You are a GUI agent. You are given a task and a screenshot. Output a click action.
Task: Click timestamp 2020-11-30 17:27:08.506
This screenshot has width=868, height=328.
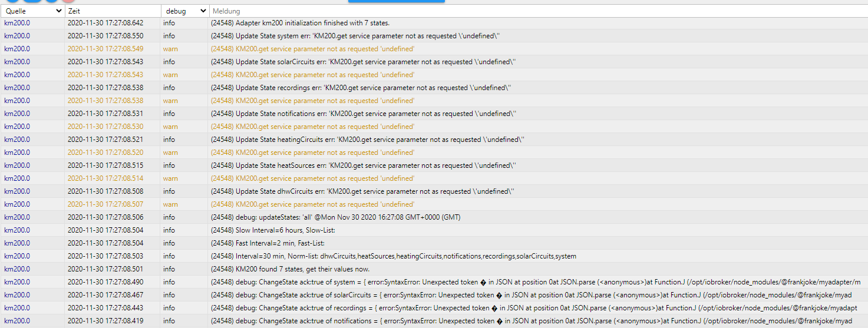point(105,217)
